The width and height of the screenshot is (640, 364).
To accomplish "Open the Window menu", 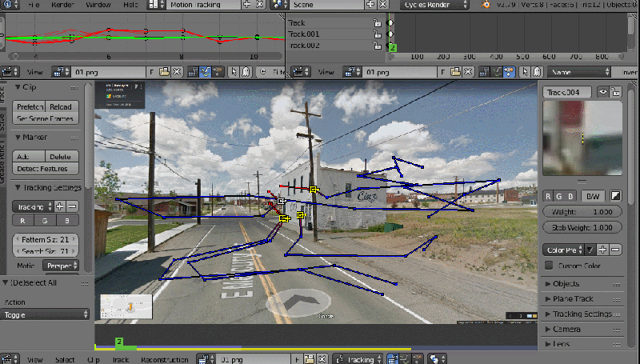I will click(98, 5).
